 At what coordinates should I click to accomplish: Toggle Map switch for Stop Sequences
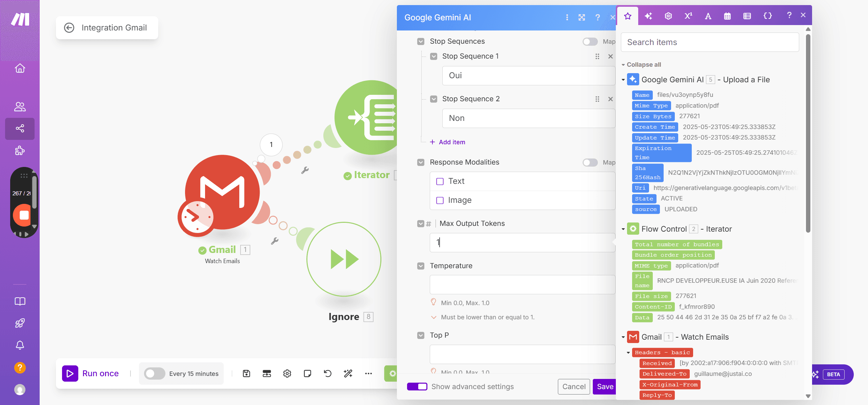tap(590, 42)
